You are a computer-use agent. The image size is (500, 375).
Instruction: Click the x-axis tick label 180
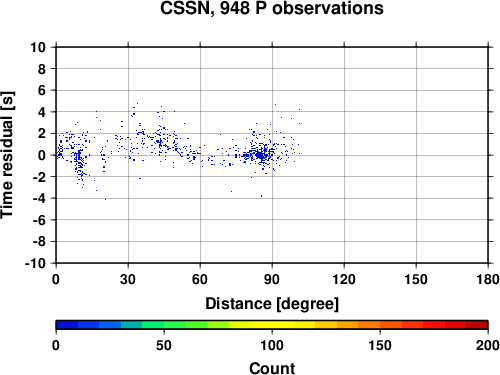(488, 279)
